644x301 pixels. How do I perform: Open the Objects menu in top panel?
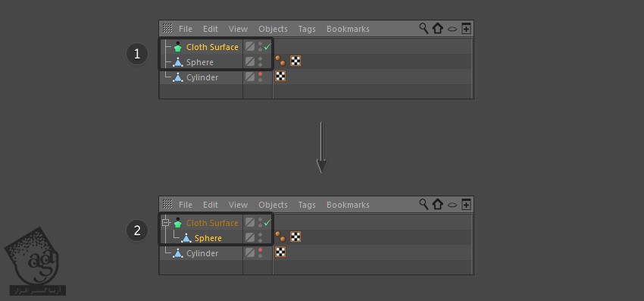[273, 29]
